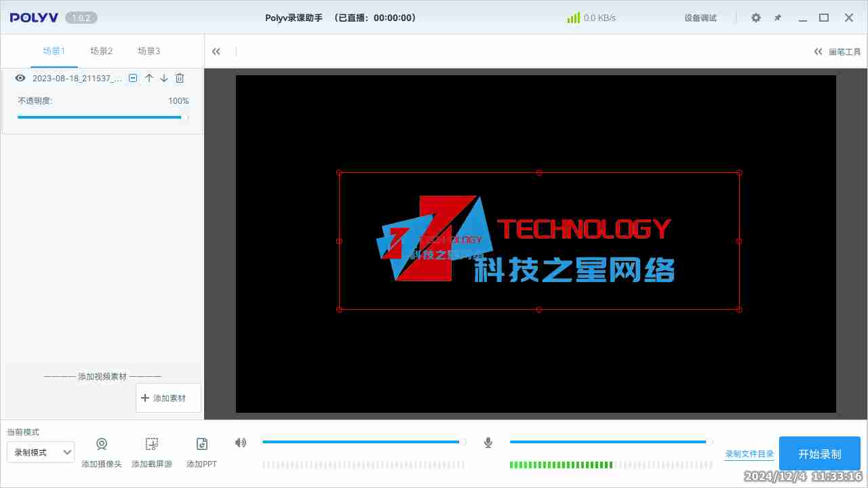Click the 开始录制 button
Screen dimensions: 868x488
(x=819, y=453)
